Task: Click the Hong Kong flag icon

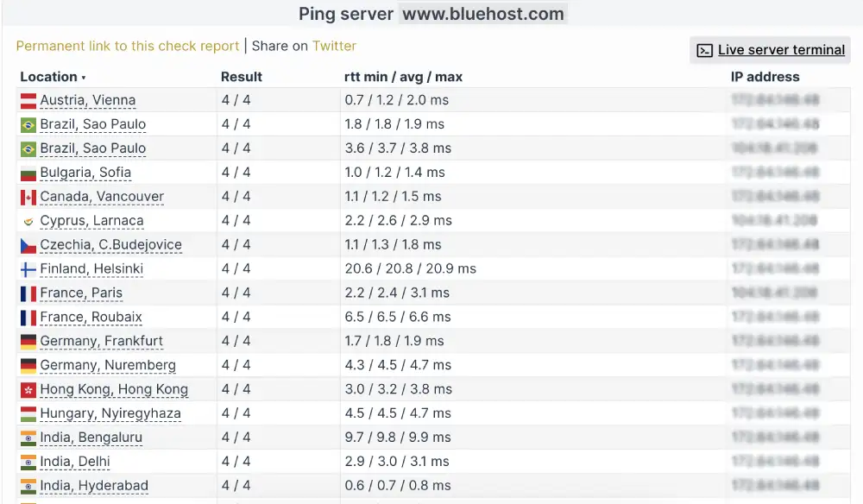Action: (x=27, y=390)
